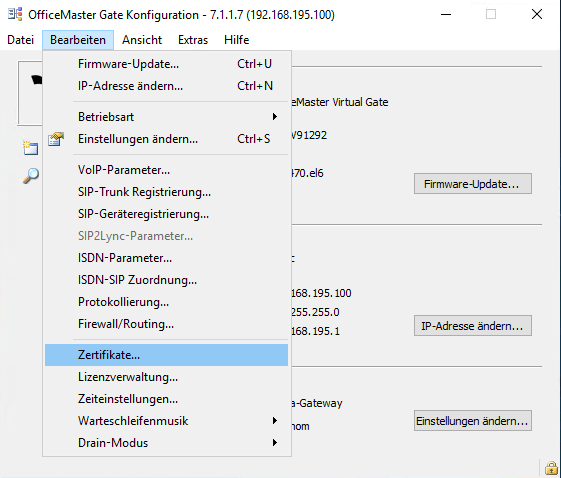Click the settings icon beside Einstellungen ändern

56,139
